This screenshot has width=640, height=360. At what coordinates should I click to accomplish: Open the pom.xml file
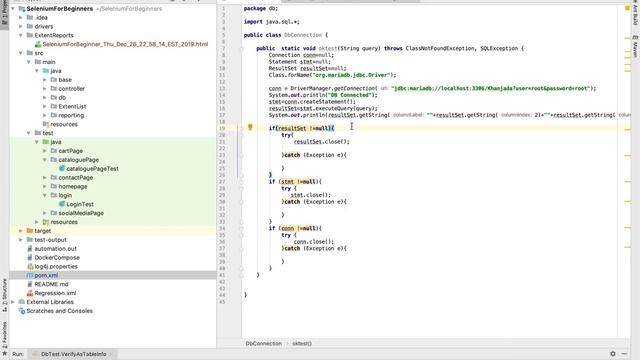pos(46,276)
